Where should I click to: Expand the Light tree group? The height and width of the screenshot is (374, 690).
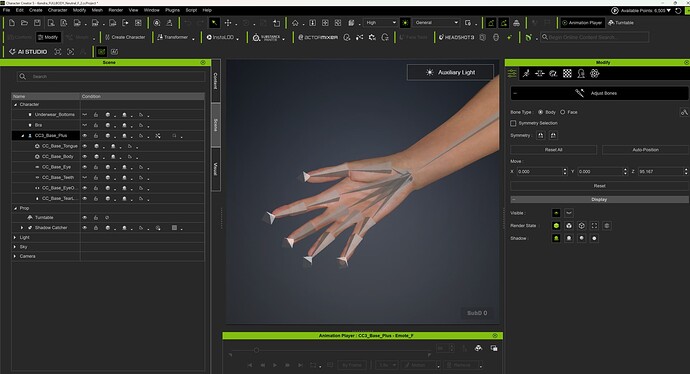15,238
